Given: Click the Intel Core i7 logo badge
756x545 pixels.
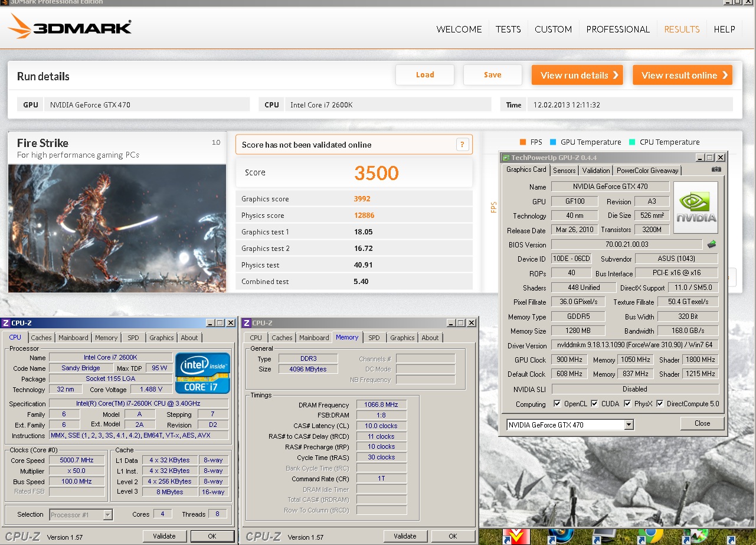Looking at the screenshot, I should click(x=202, y=373).
